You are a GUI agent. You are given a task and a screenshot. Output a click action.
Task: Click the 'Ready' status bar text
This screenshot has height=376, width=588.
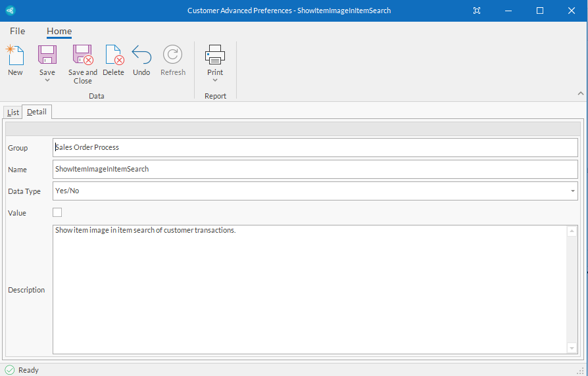pyautogui.click(x=28, y=370)
